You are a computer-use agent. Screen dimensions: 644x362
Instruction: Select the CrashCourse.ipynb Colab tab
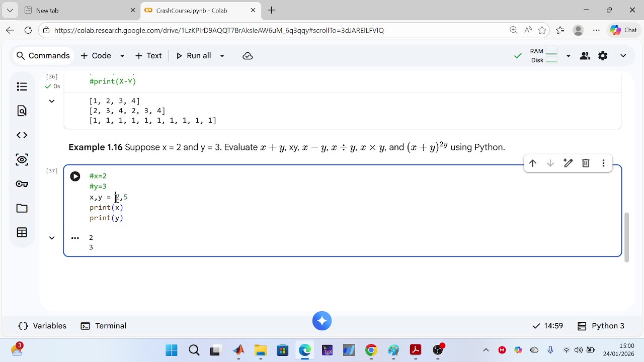pyautogui.click(x=200, y=10)
